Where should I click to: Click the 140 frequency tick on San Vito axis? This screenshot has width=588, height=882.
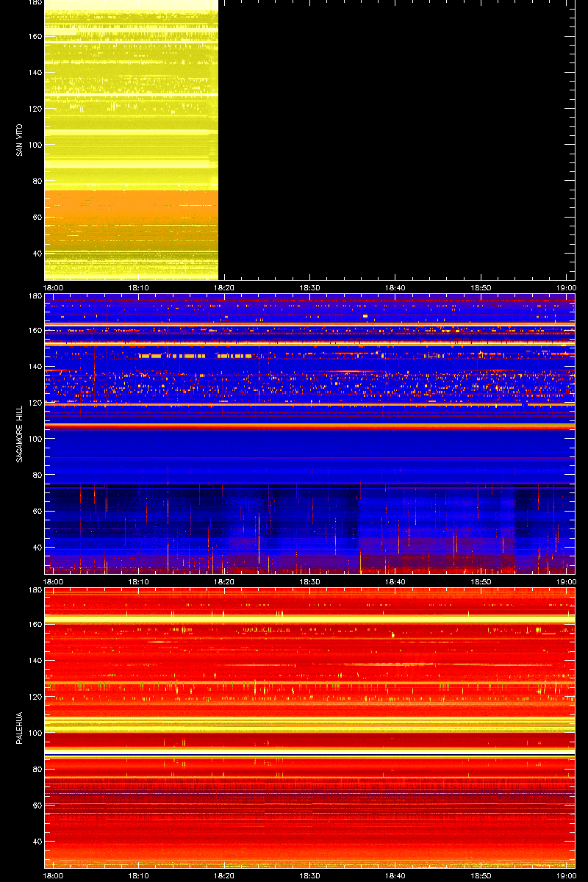[34, 72]
